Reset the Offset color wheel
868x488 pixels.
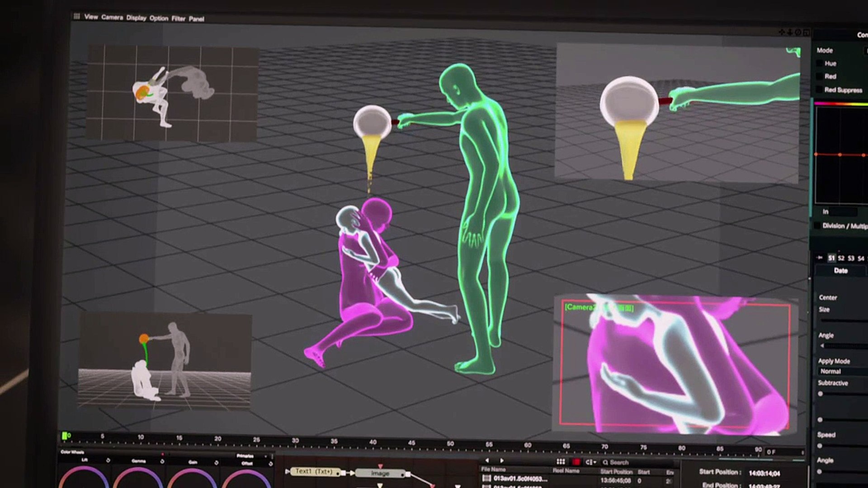pos(270,464)
